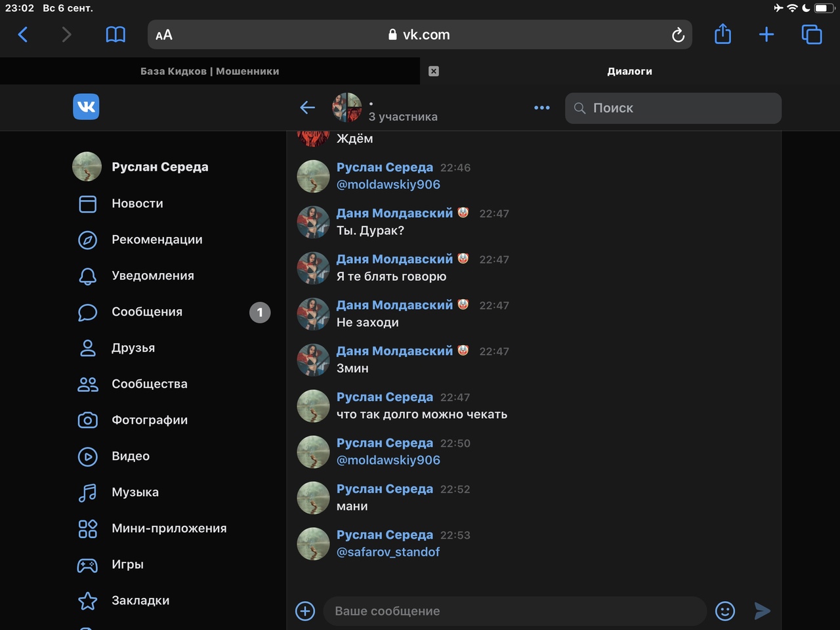Screen dimensions: 840x630
Task: Click the VK logo icon
Action: 86,107
